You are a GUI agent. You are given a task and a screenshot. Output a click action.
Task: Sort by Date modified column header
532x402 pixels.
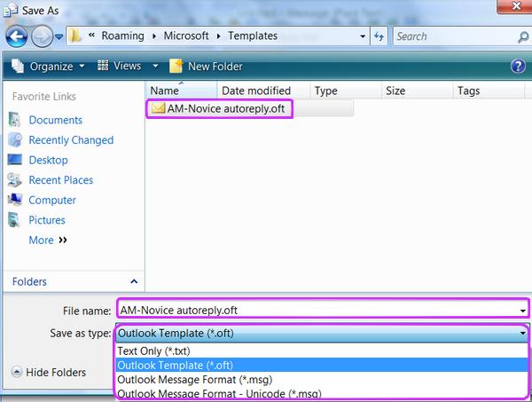tap(263, 91)
